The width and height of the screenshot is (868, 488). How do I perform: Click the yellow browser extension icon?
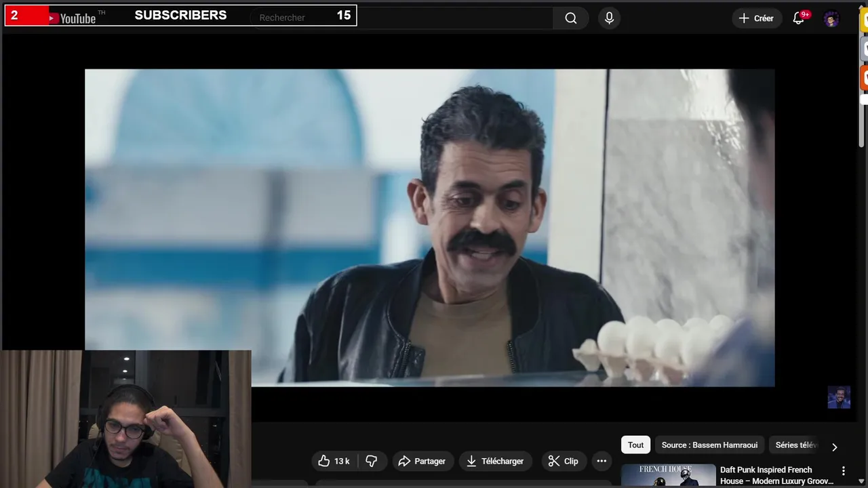(x=865, y=20)
